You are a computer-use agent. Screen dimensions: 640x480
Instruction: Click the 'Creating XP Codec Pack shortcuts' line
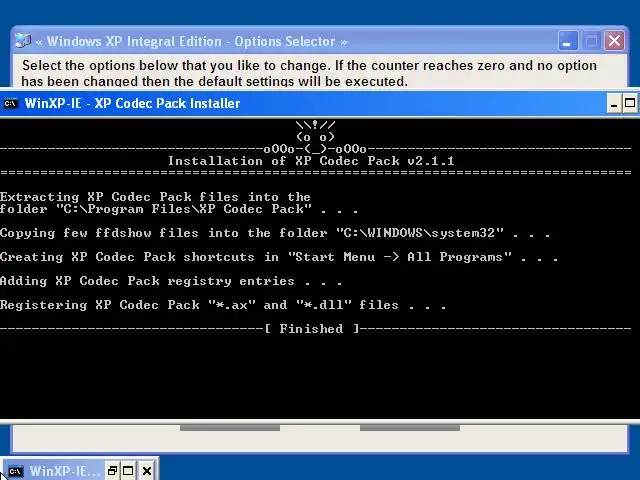pos(279,257)
